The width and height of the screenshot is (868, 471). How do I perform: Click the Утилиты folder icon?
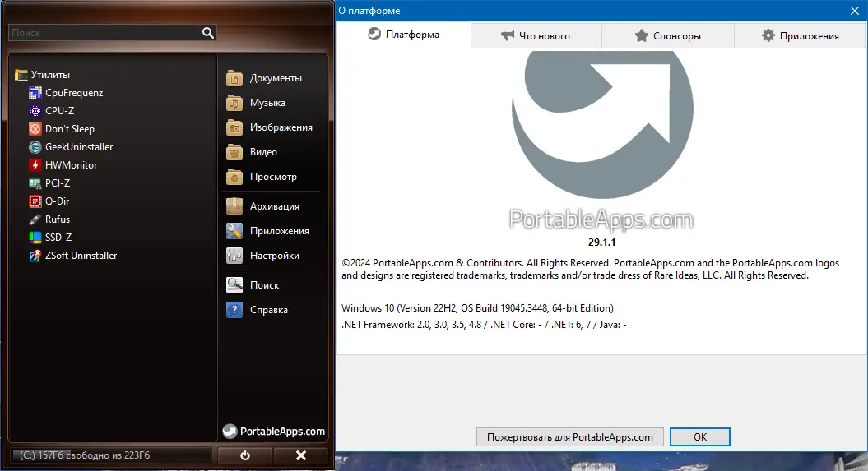click(21, 75)
